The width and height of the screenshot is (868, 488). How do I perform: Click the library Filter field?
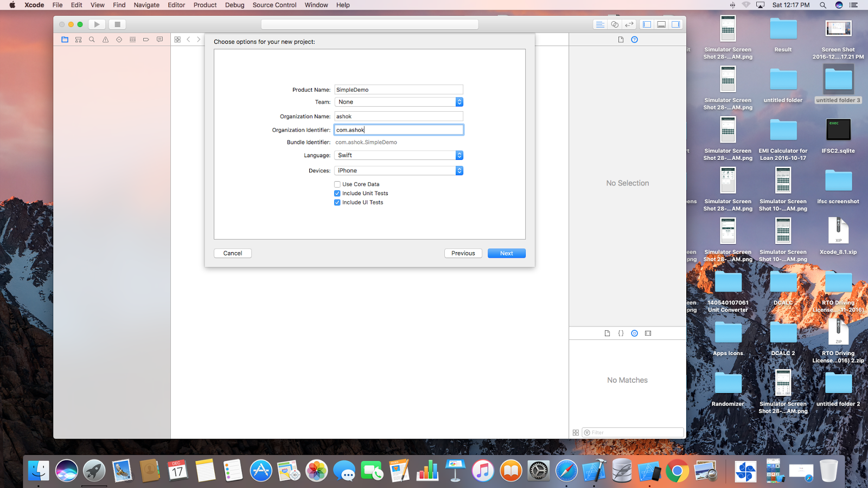coord(633,433)
